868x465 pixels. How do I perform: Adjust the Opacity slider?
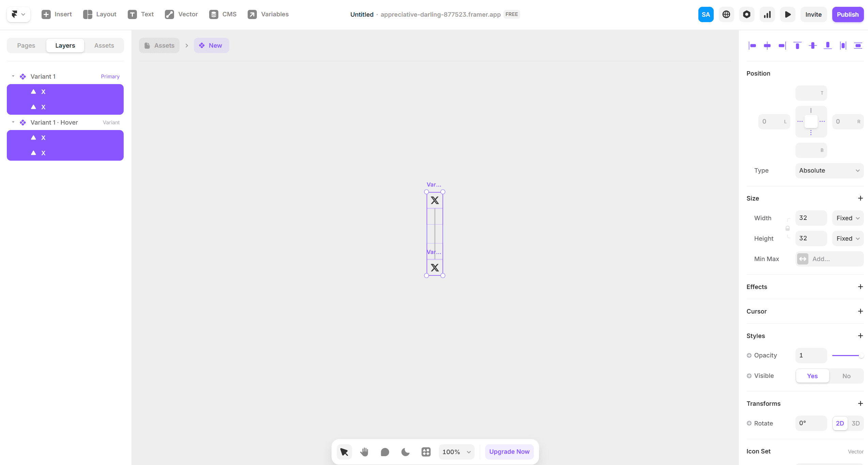847,355
